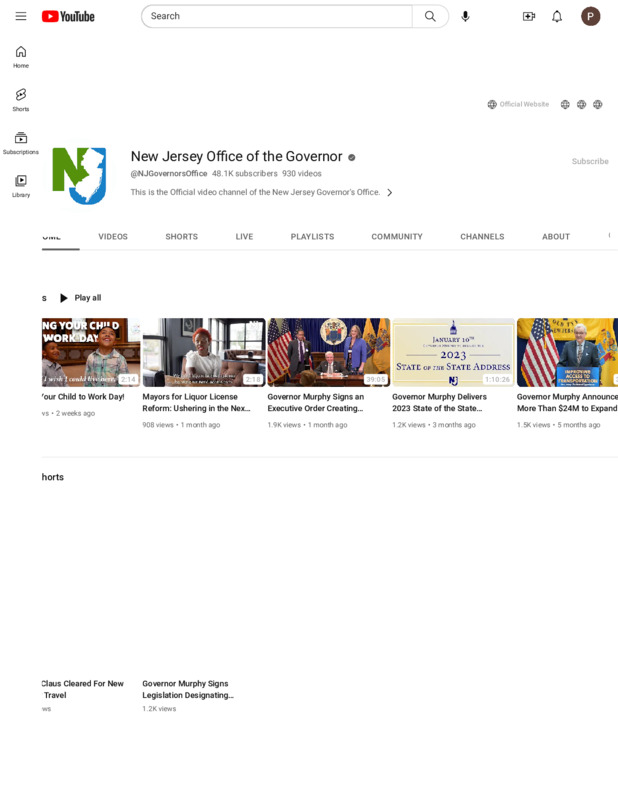Screen dimensions: 618x800
Task: Open Library in sidebar
Action: [21, 186]
